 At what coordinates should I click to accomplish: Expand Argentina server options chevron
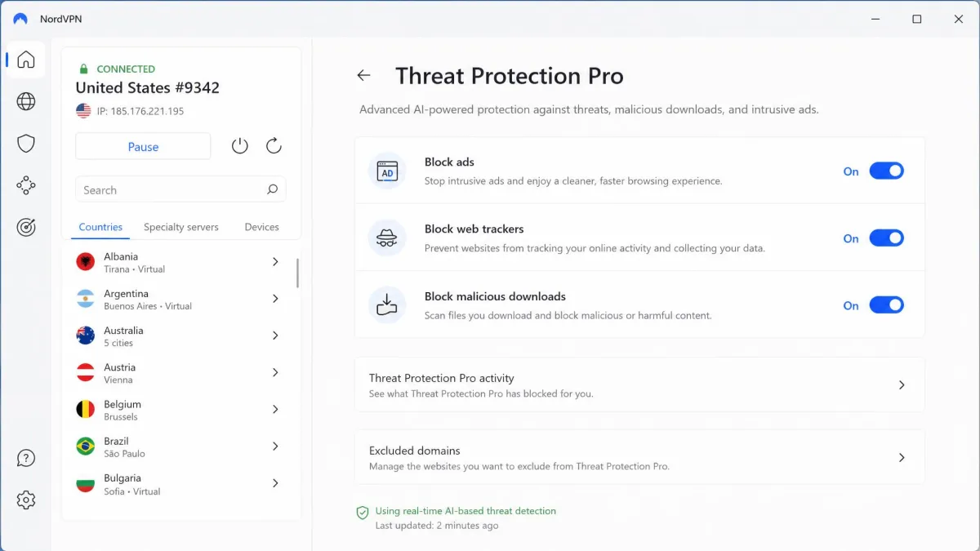[x=275, y=299]
